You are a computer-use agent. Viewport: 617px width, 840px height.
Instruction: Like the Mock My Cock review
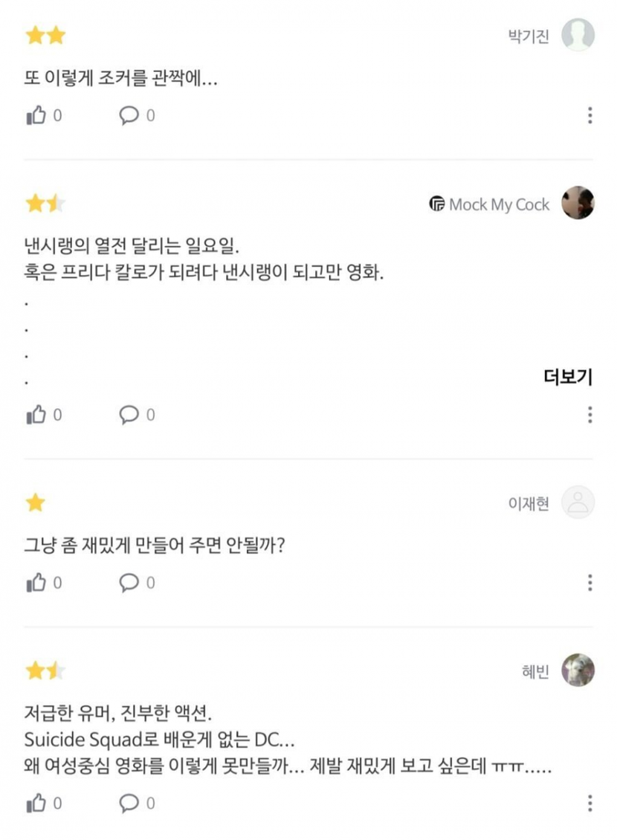point(36,415)
